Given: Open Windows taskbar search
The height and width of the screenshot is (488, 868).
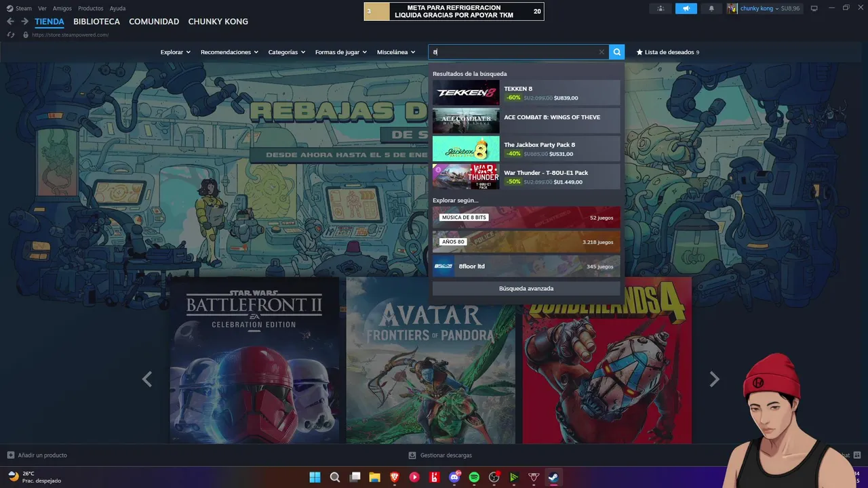Looking at the screenshot, I should 335,477.
